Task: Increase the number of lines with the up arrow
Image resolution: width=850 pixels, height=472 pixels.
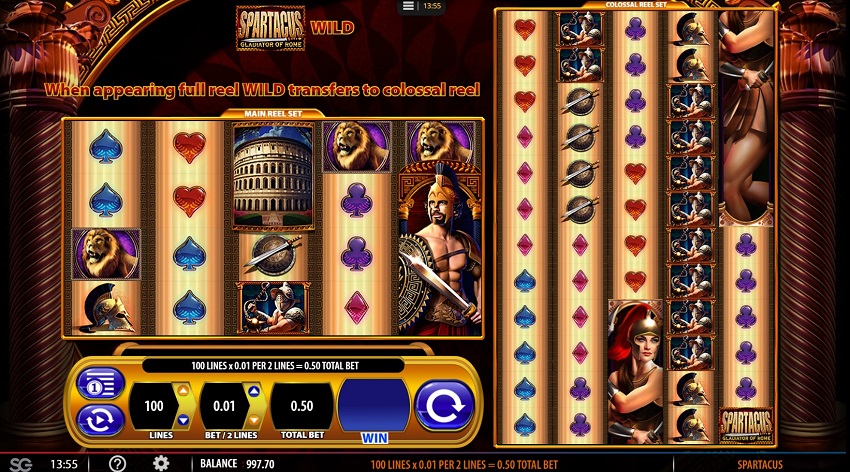Action: pyautogui.click(x=183, y=390)
